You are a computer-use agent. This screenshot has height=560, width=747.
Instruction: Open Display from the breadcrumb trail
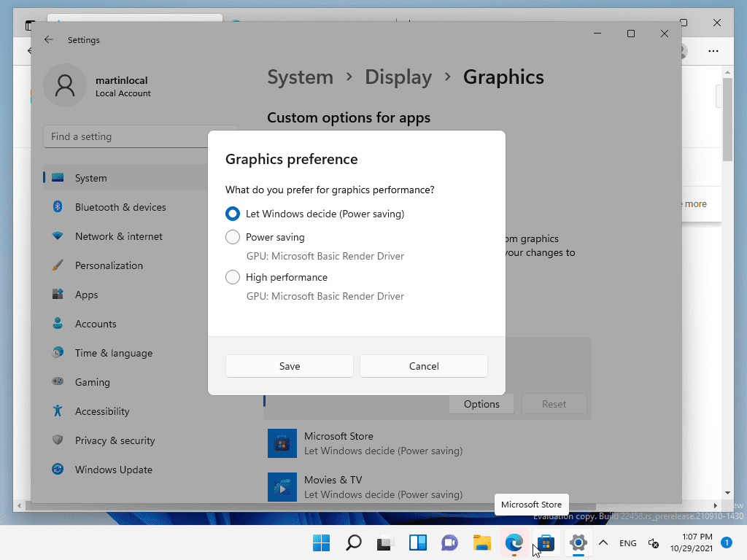398,77
